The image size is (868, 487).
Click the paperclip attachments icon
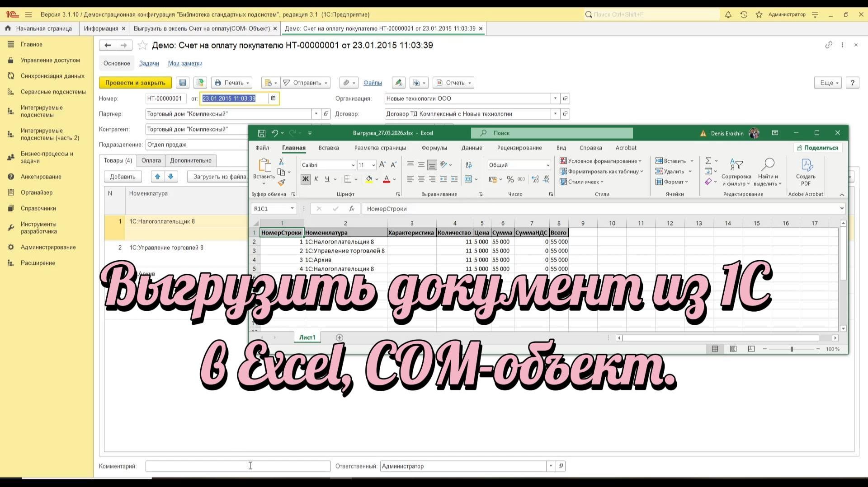[x=346, y=83]
